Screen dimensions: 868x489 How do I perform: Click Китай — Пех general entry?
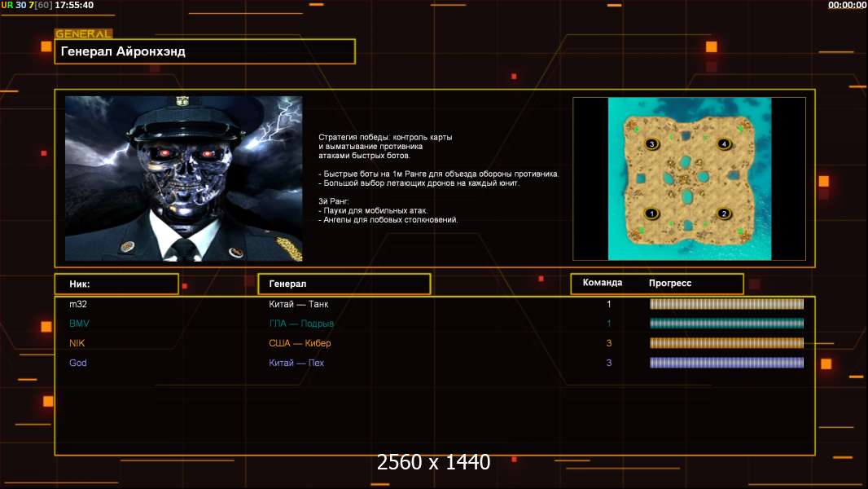click(x=296, y=363)
